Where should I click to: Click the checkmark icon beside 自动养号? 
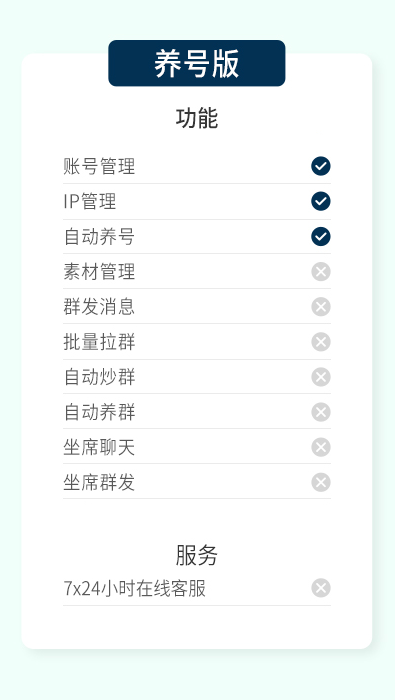(x=320, y=236)
